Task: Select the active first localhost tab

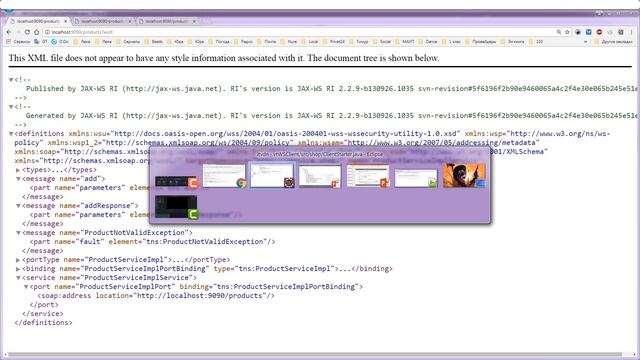Action: click(40, 21)
